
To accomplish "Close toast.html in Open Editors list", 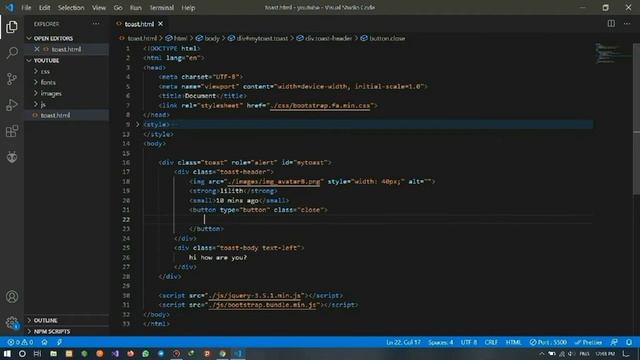I will coord(37,49).
